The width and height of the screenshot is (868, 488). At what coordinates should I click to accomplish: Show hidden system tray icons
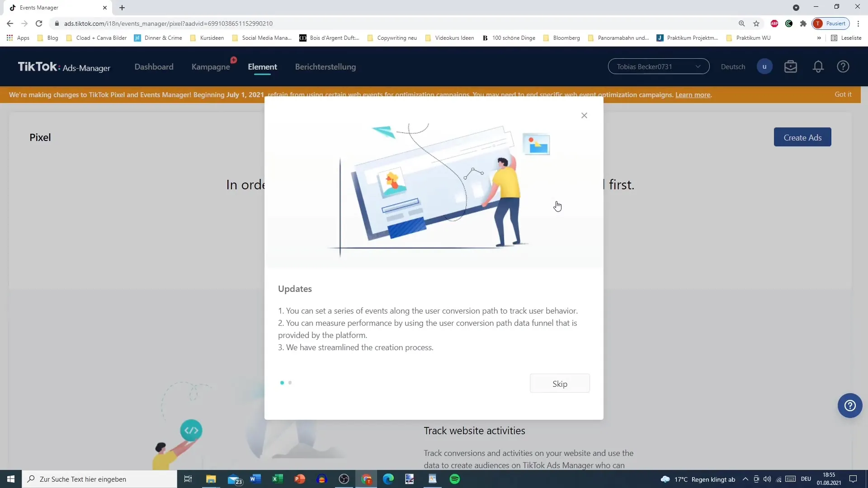click(x=745, y=479)
